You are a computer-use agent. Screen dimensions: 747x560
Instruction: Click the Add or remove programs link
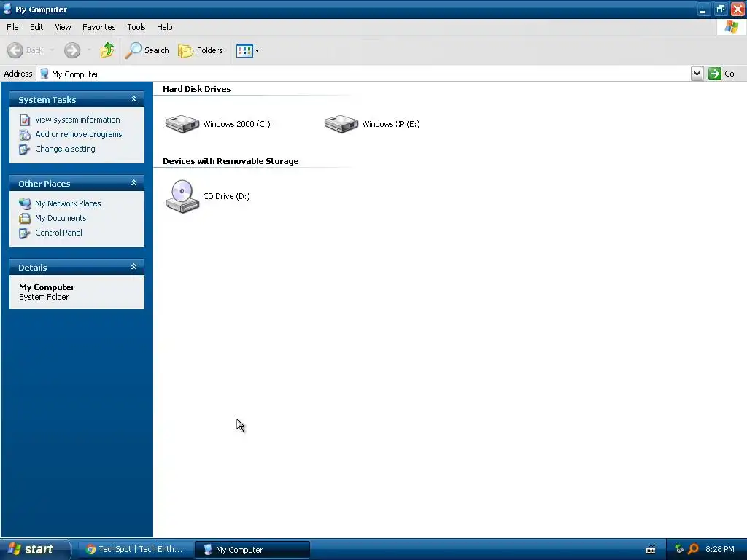79,134
